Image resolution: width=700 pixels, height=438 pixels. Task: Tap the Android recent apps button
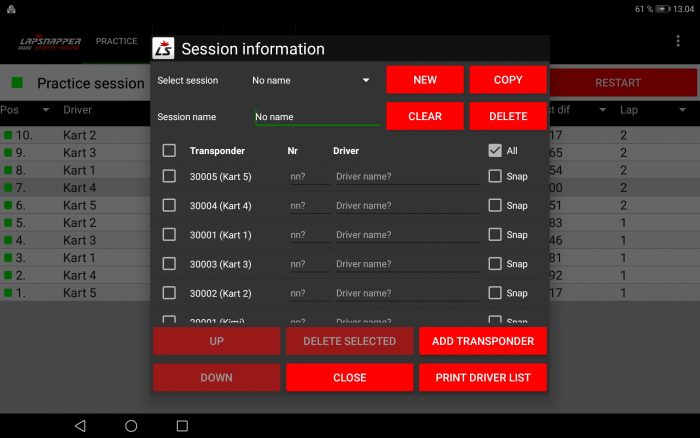click(182, 425)
